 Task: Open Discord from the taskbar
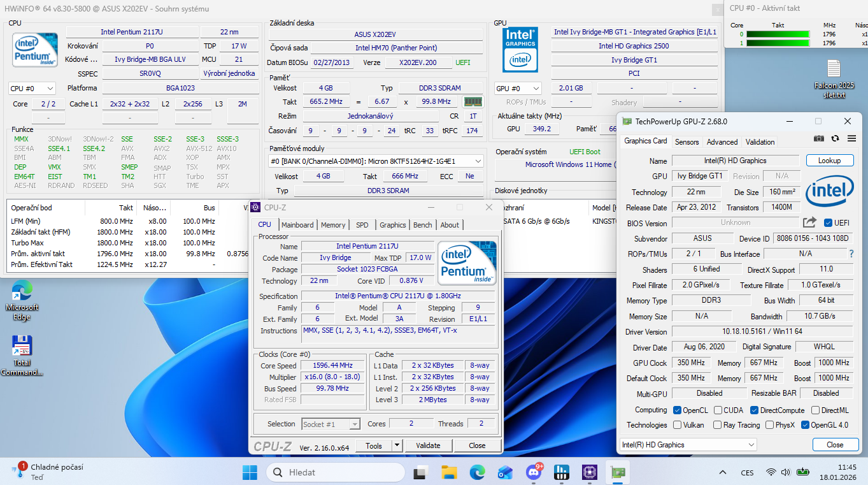tap(533, 472)
